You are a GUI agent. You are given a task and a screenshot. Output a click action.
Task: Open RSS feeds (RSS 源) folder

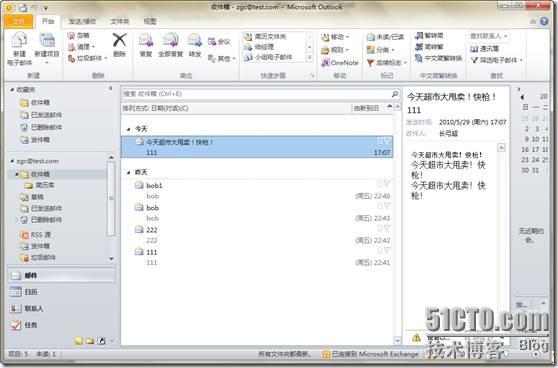click(36, 235)
